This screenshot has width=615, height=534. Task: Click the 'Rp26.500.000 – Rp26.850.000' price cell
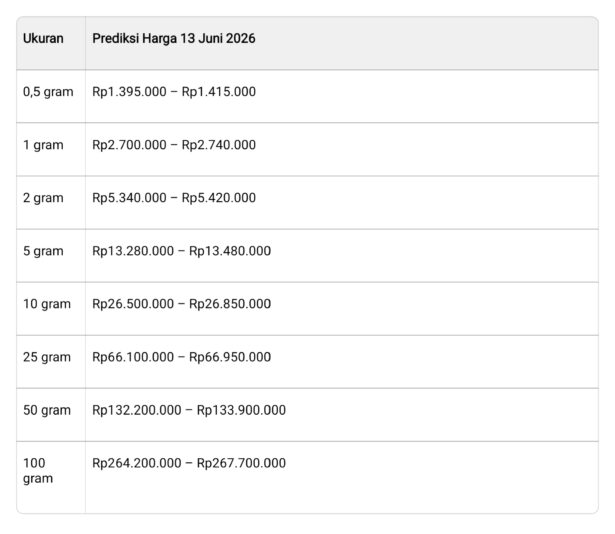point(342,309)
